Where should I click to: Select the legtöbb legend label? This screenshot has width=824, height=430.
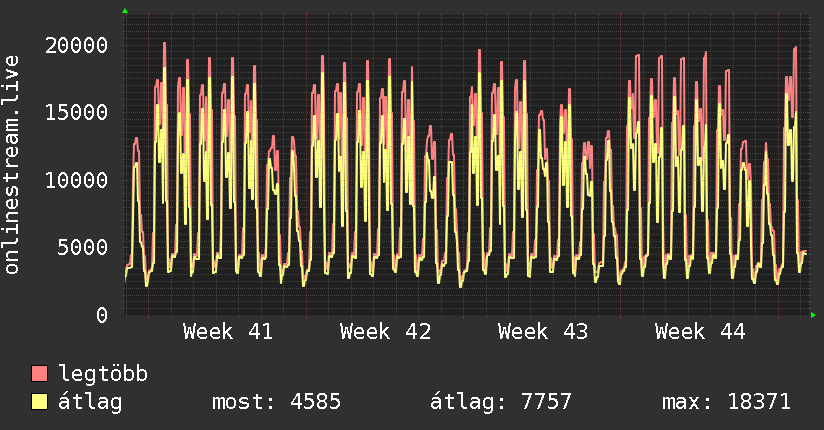coord(103,374)
